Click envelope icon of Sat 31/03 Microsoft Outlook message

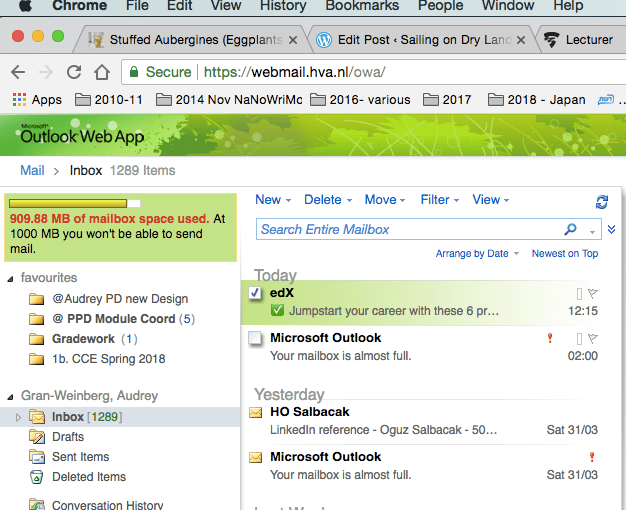256,458
